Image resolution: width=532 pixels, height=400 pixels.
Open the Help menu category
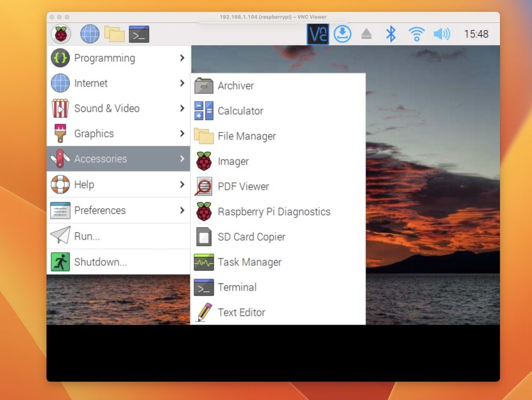pyautogui.click(x=118, y=184)
